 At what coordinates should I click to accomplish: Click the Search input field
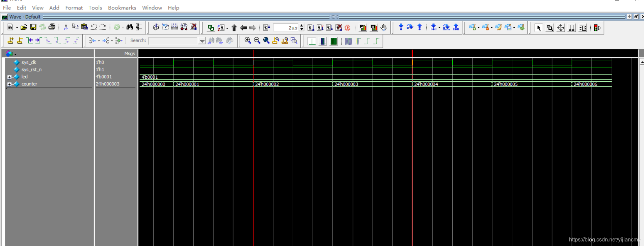pyautogui.click(x=173, y=41)
